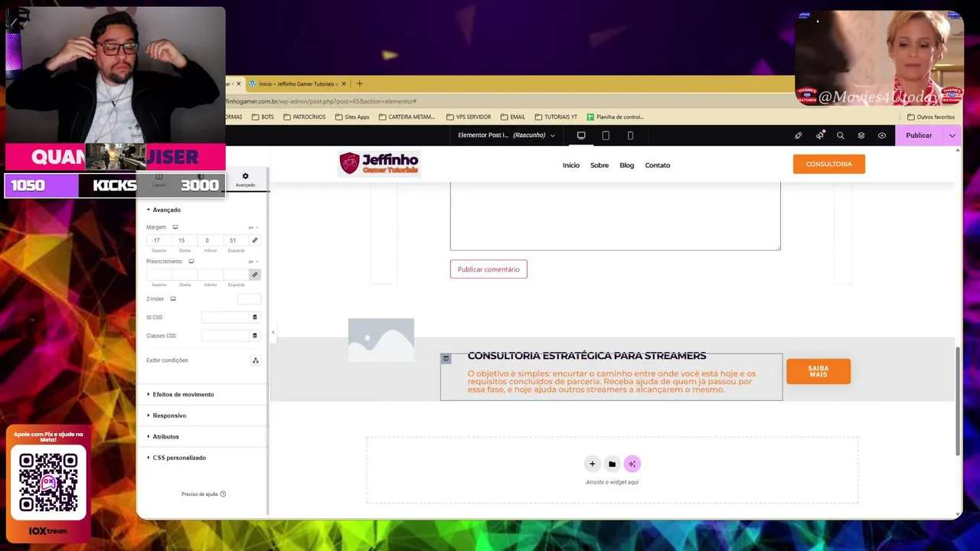Click the Z-Index input field
Viewport: 980px width, 551px height.
[x=249, y=299]
